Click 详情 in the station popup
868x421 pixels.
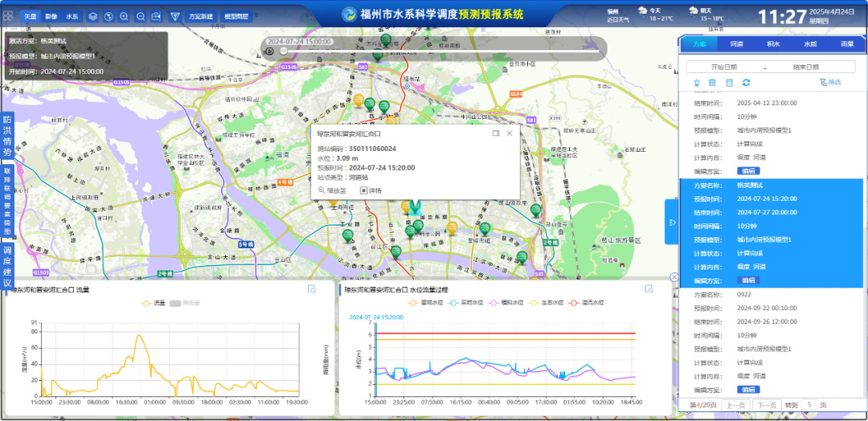pos(371,190)
